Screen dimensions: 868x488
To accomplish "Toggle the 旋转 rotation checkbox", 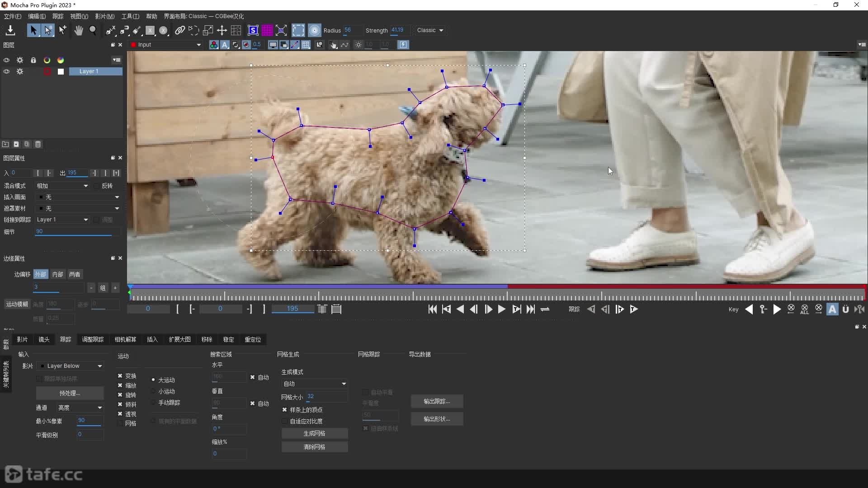I will click(x=120, y=394).
